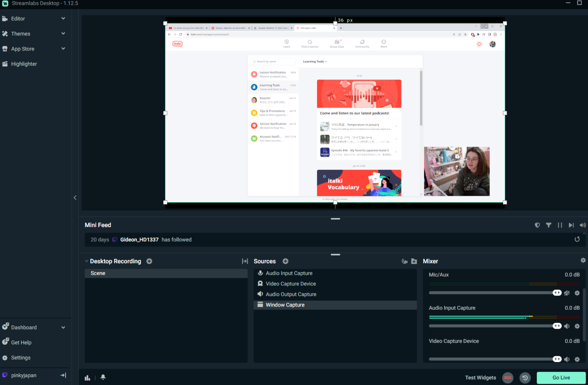The width and height of the screenshot is (588, 385).
Task: Mute the Audio Input Capture channel
Action: click(x=567, y=326)
